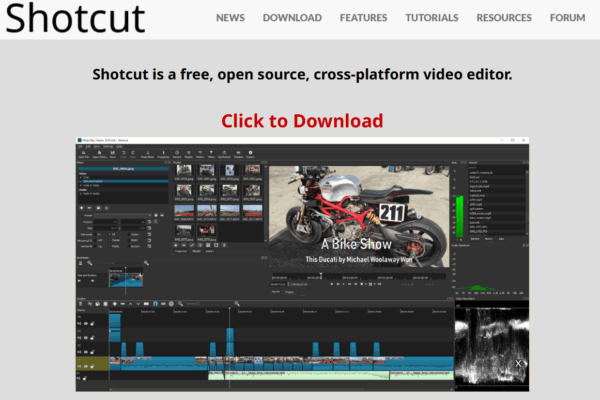Open the filter Preset dropdown

click(123, 216)
